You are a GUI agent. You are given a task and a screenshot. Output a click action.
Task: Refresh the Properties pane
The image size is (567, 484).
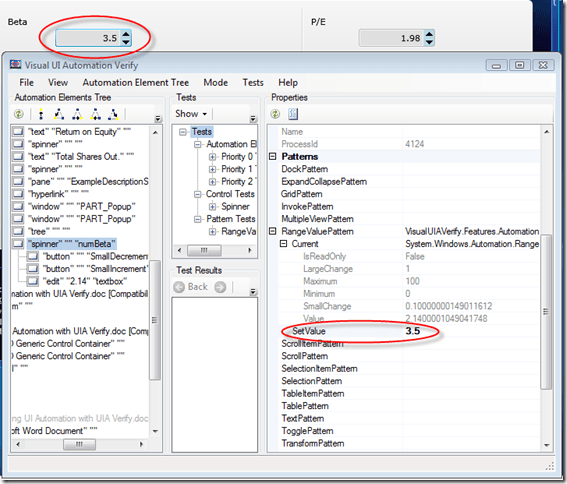click(x=275, y=114)
